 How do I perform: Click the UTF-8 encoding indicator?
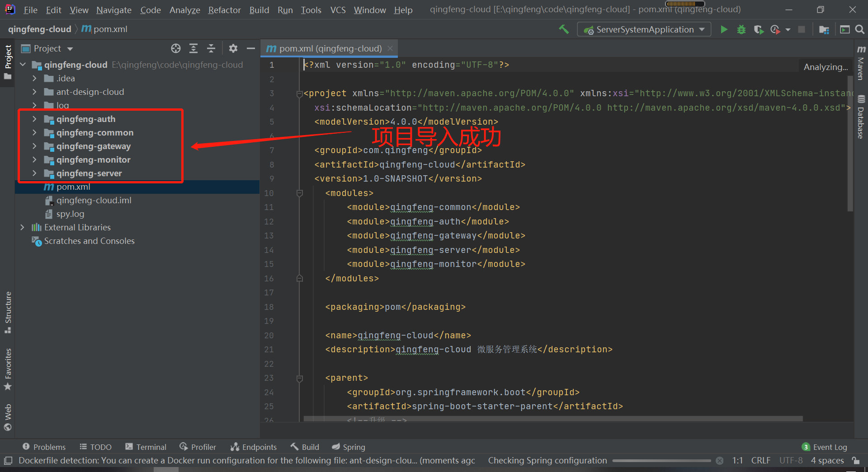[791, 460]
